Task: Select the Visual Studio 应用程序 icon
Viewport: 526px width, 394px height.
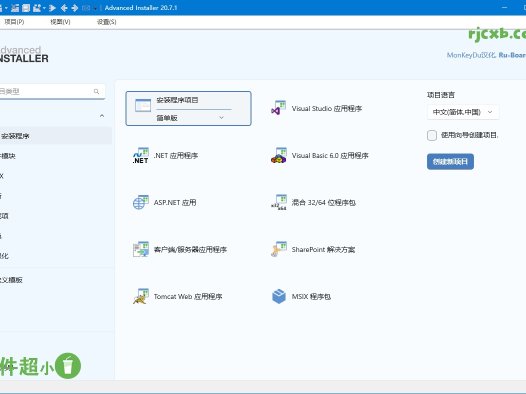Action: pyautogui.click(x=278, y=108)
